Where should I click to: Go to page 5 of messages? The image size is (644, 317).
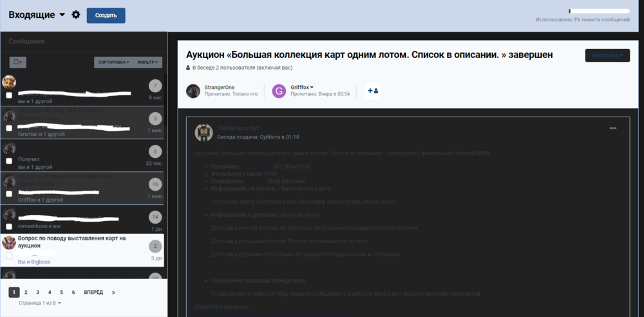coord(62,293)
